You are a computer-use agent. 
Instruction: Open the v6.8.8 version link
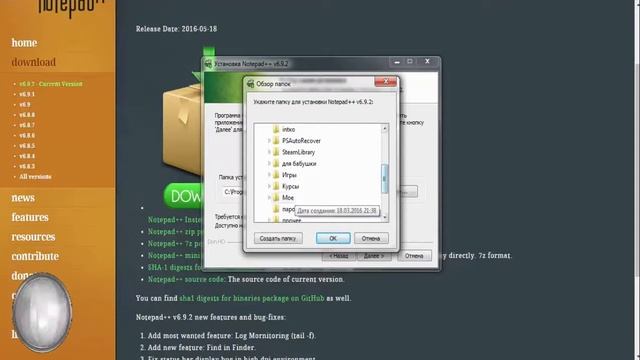pos(27,115)
